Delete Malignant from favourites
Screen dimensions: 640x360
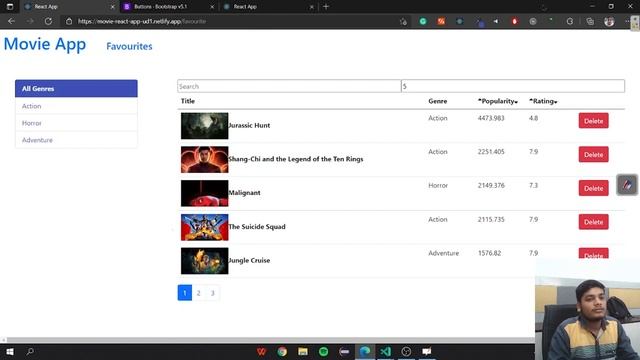[593, 188]
